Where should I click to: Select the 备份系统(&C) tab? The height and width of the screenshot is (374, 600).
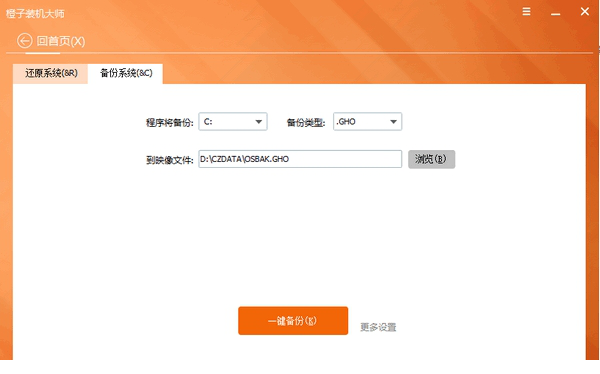126,73
